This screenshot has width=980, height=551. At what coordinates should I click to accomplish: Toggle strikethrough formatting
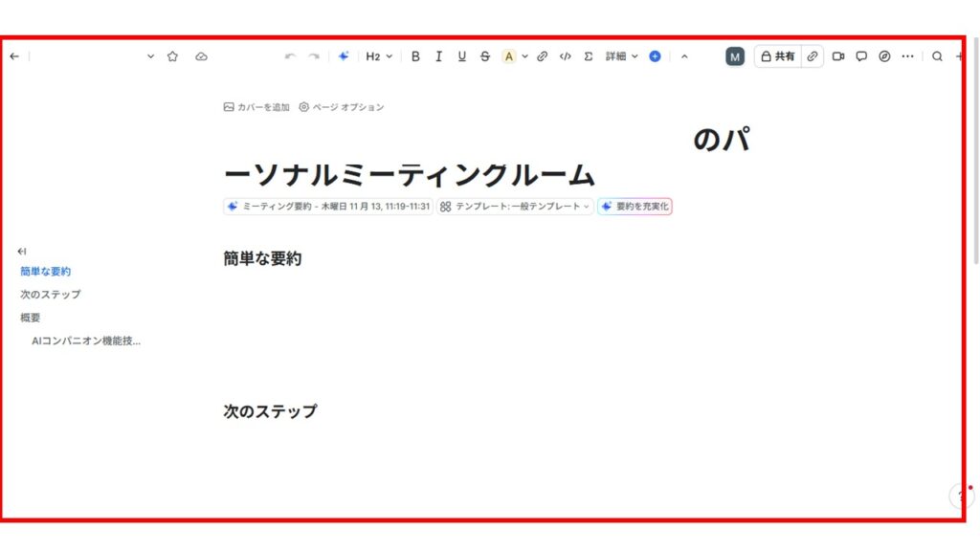pyautogui.click(x=485, y=56)
